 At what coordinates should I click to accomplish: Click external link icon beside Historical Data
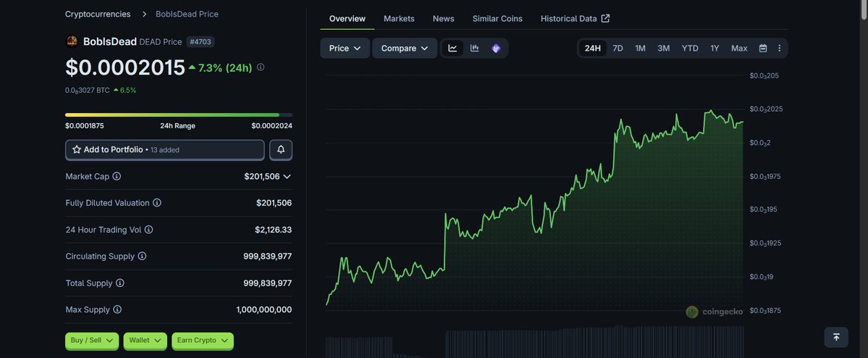(x=606, y=18)
